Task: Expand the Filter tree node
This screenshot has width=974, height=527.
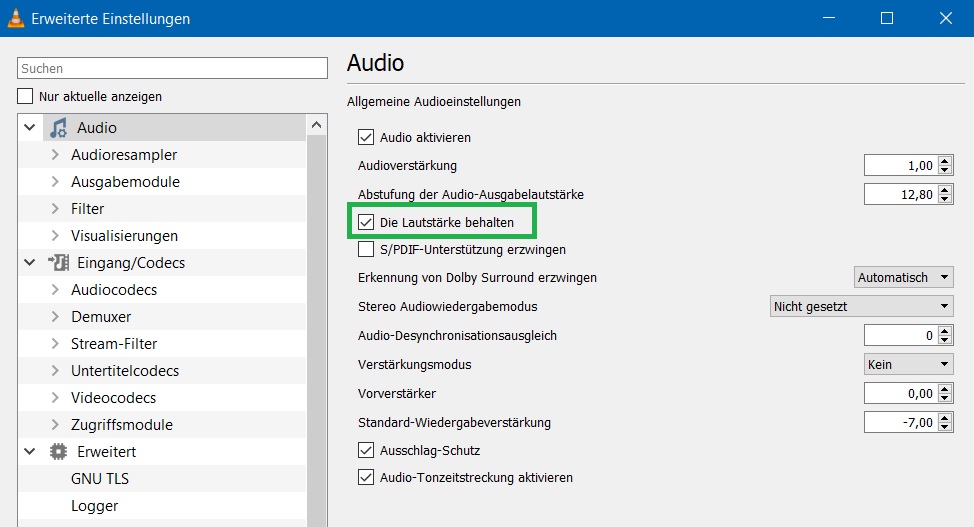Action: [55, 209]
